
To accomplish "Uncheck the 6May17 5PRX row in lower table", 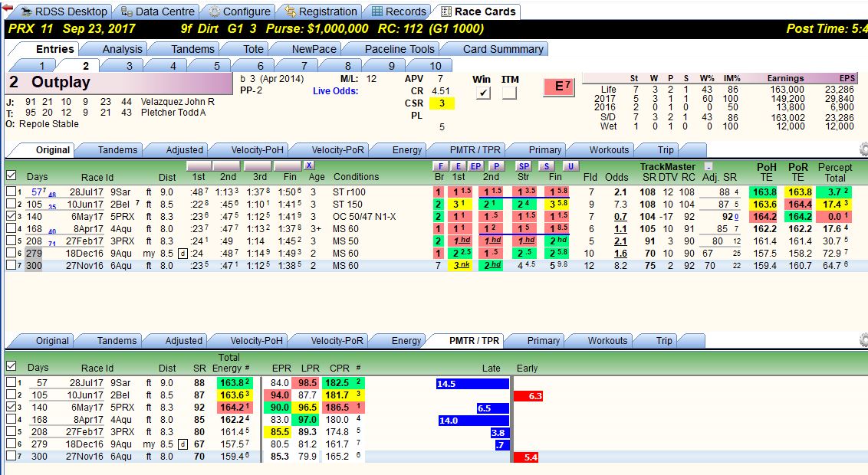I will pyautogui.click(x=11, y=407).
